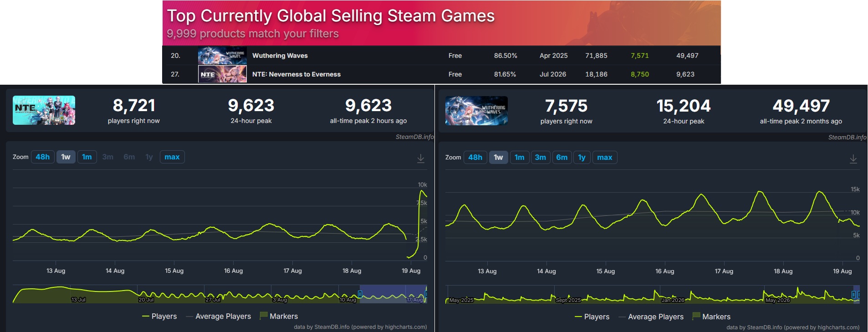
Task: Click the 9,999 products match your filters text
Action: pos(253,34)
